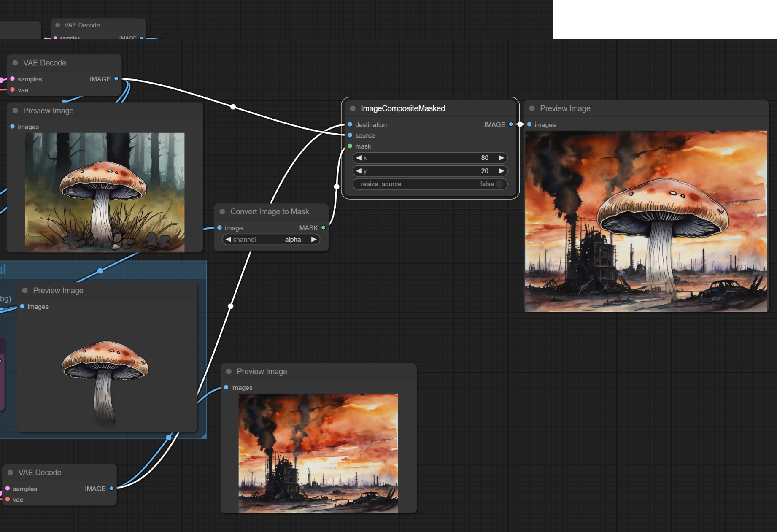The image size is (777, 532).
Task: Select the Convert Image to Mask title
Action: (x=270, y=212)
